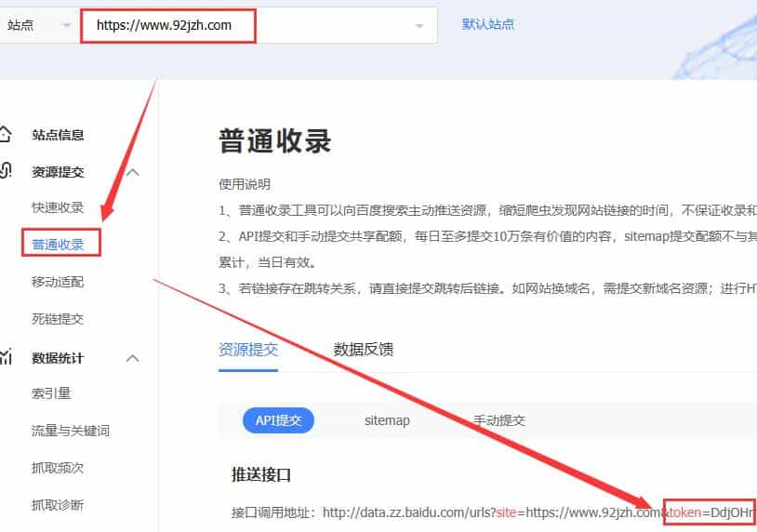Select 普通收录 in the sidebar
The width and height of the screenshot is (757, 532).
(x=58, y=245)
